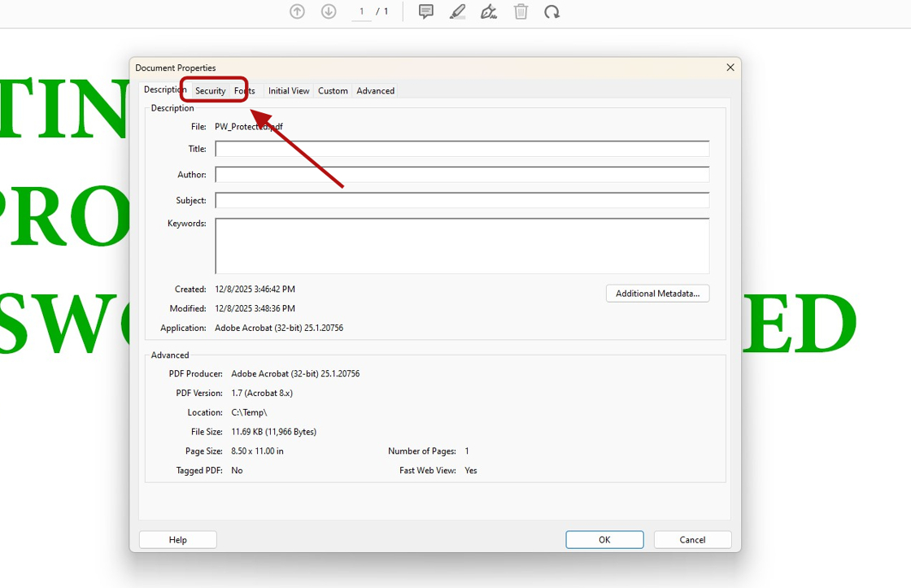Select the Fast Web View value Yes
Screen dimensions: 911x588
pos(471,471)
